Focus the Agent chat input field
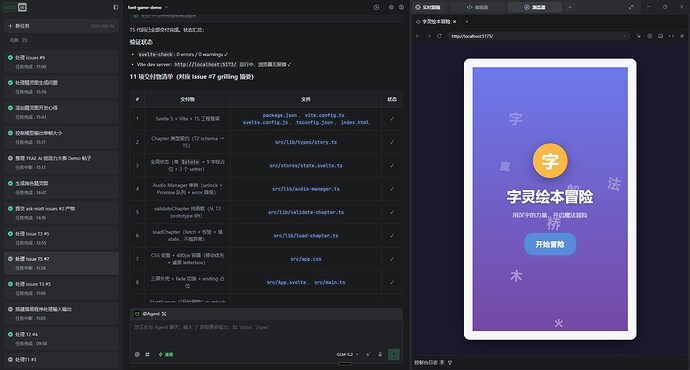This screenshot has width=690, height=370. (x=266, y=333)
